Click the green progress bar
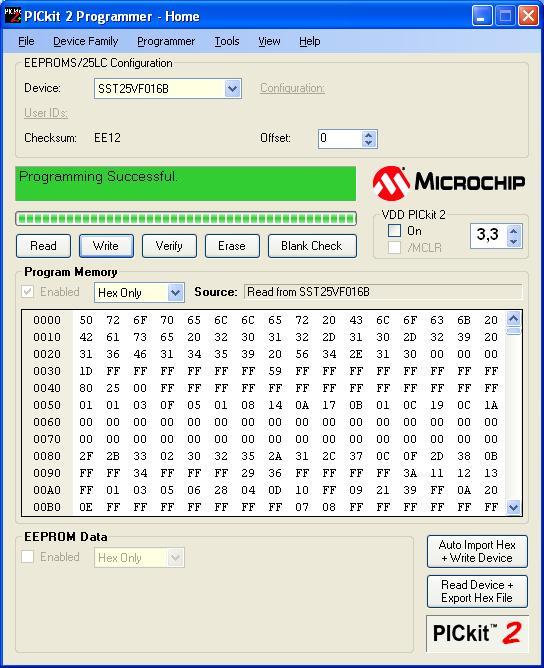Image resolution: width=544 pixels, height=668 pixels. coord(186,219)
